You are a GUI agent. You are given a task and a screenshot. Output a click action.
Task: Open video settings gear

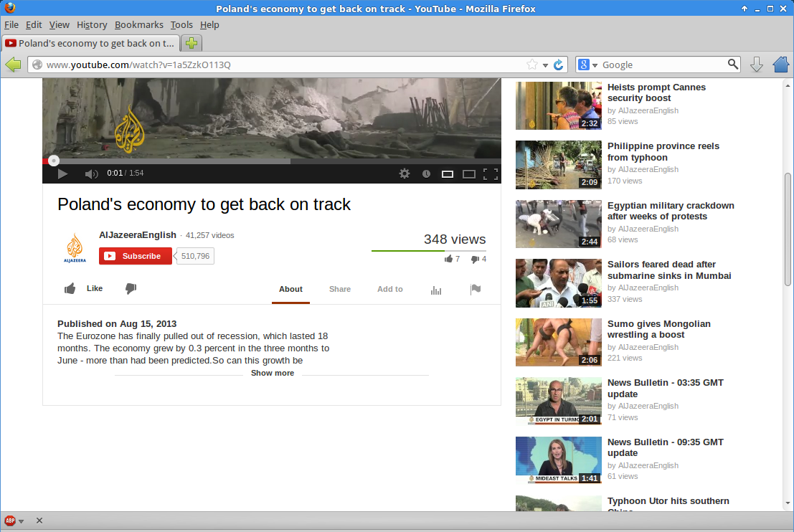[404, 174]
